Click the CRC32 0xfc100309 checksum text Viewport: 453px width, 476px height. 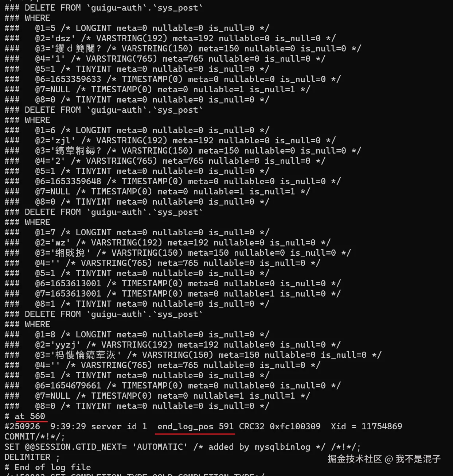coord(280,426)
